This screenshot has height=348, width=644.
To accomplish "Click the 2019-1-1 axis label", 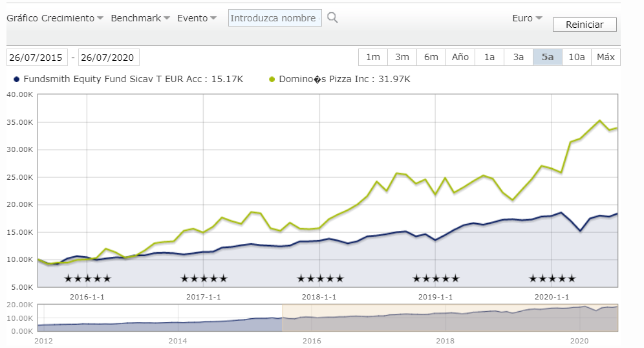I will click(x=435, y=297).
